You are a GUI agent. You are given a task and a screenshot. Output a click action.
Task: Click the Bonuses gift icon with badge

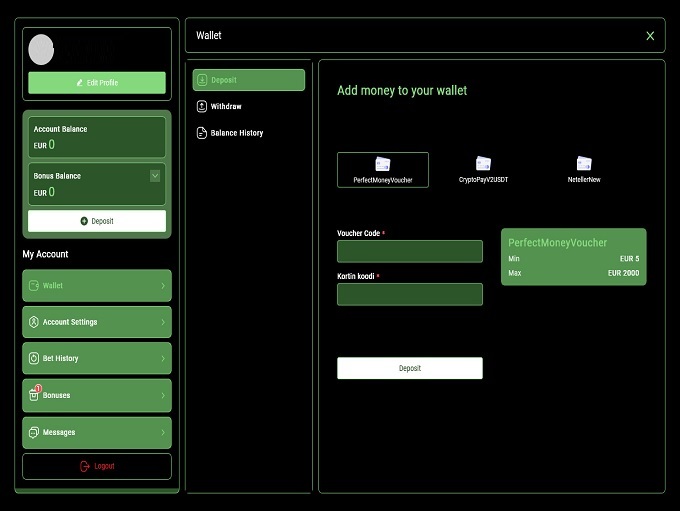pos(33,395)
